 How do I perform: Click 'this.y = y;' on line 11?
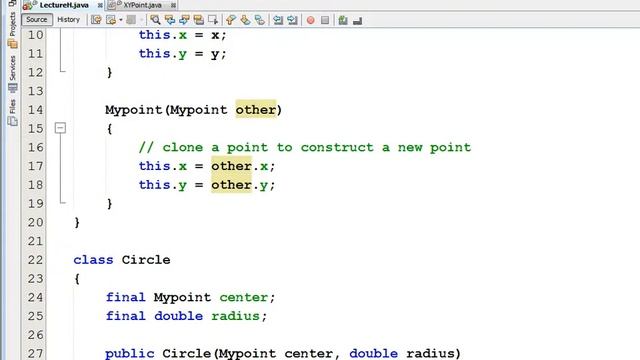[182, 54]
